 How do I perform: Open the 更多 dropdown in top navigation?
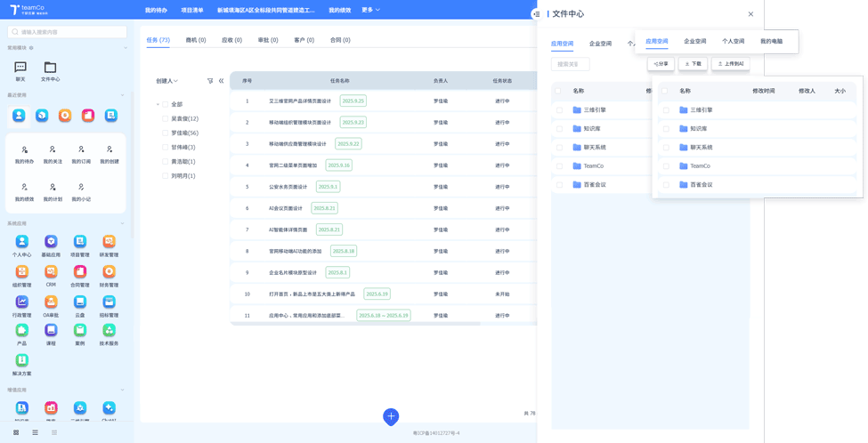[x=370, y=10]
